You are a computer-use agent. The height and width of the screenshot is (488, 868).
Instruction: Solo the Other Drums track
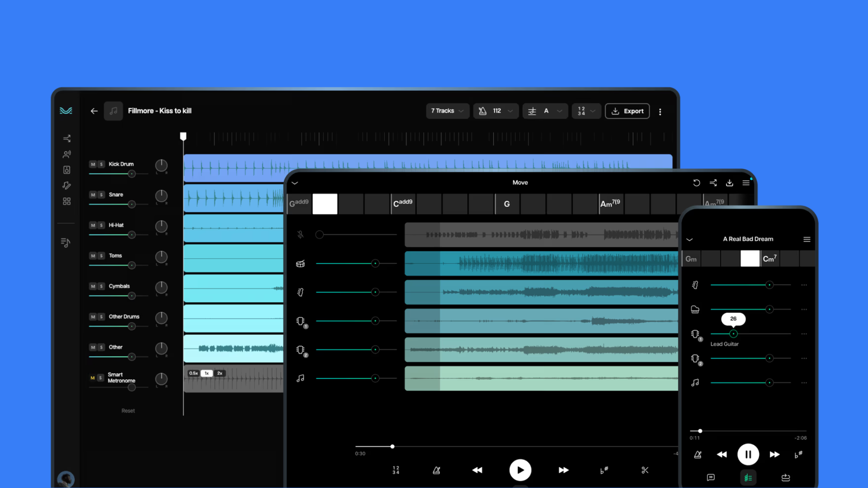[101, 317]
